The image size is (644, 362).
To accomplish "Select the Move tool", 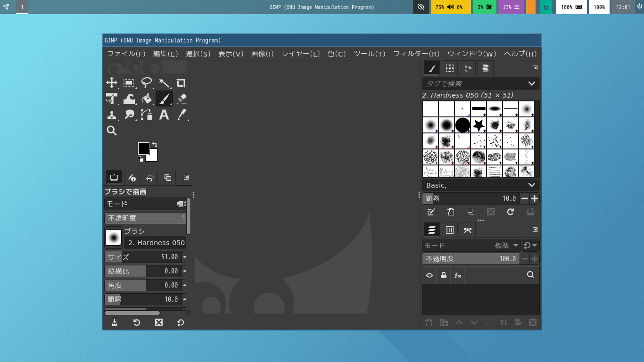I will click(112, 83).
